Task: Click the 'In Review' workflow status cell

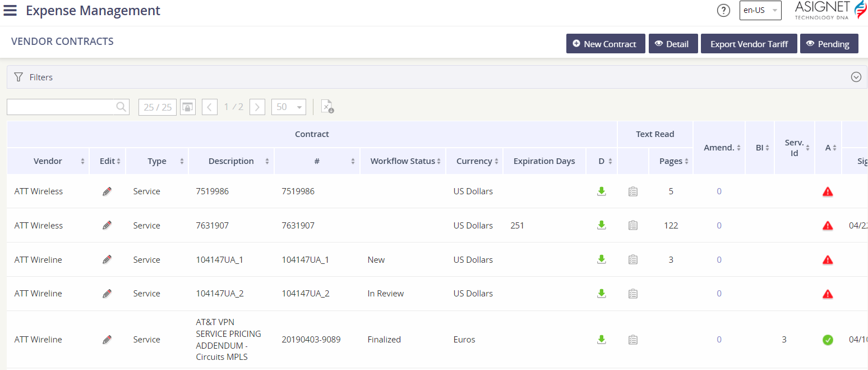Action: pyautogui.click(x=386, y=294)
